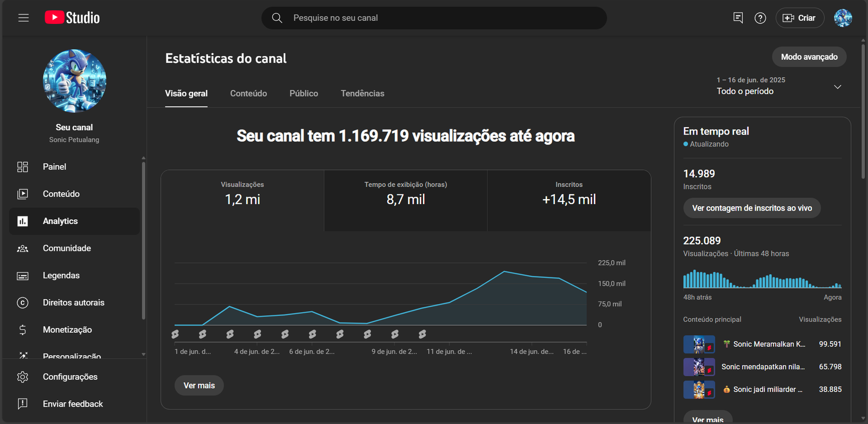Click the Shorts marker under 1 de jun.

click(175, 334)
